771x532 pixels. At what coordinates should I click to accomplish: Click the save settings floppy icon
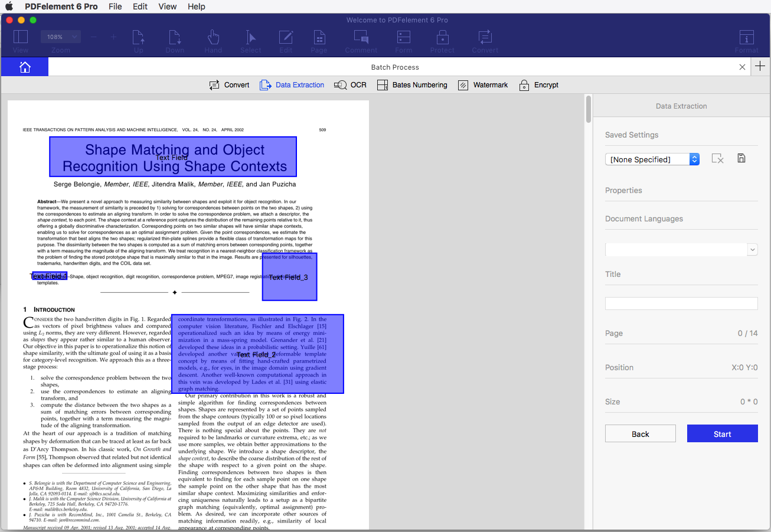click(741, 158)
